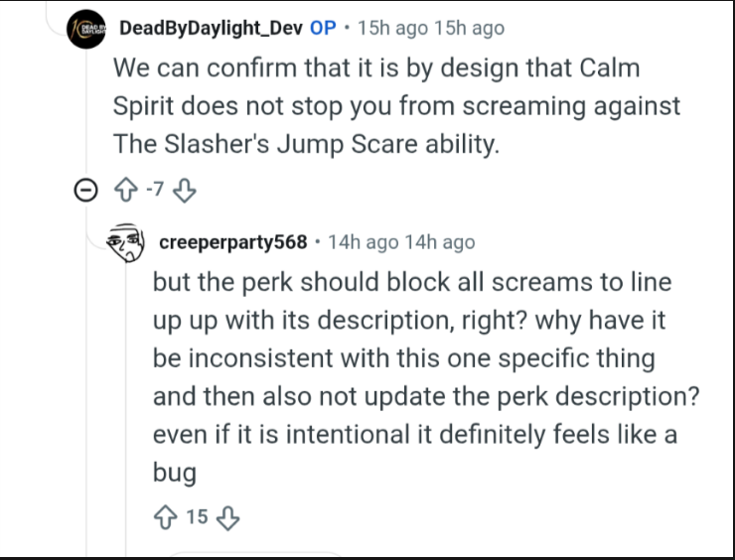This screenshot has width=735, height=560.
Task: Open the first 14h ago timestamp permalink
Action: coord(363,242)
